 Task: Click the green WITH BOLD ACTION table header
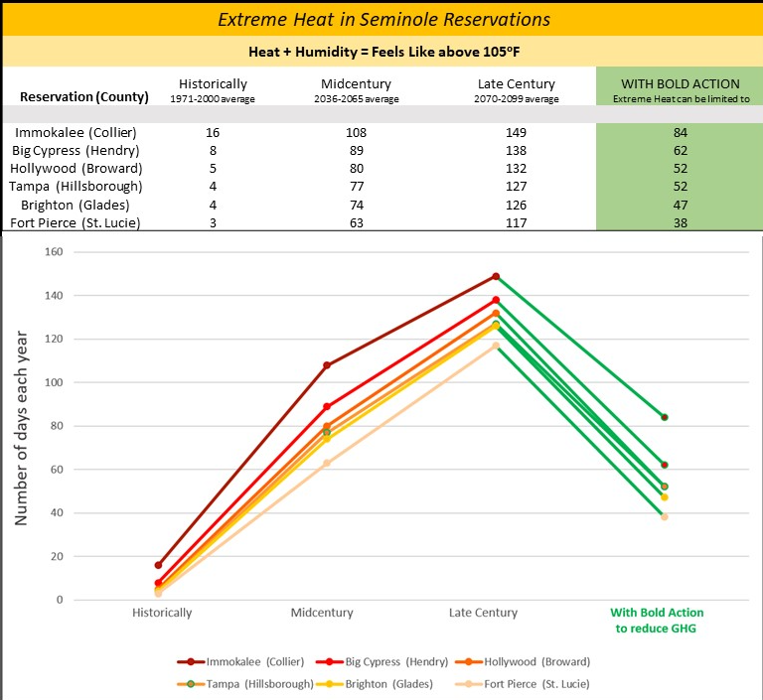coord(680,89)
